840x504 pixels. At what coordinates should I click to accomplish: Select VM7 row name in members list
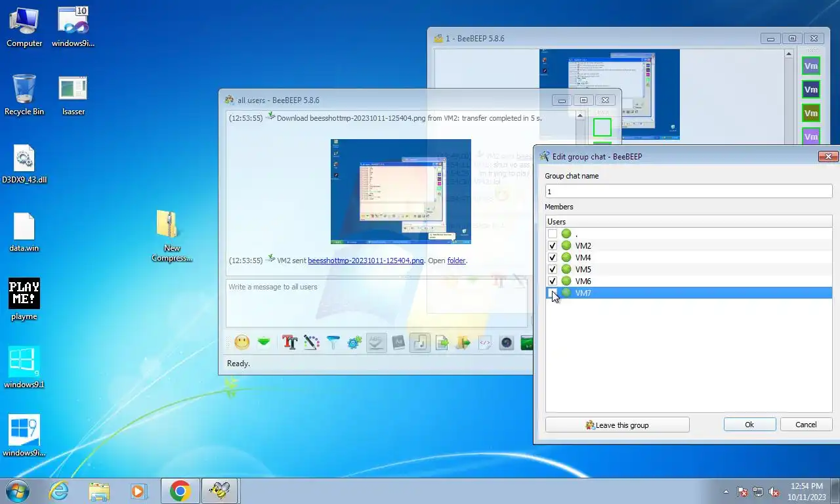(x=583, y=293)
